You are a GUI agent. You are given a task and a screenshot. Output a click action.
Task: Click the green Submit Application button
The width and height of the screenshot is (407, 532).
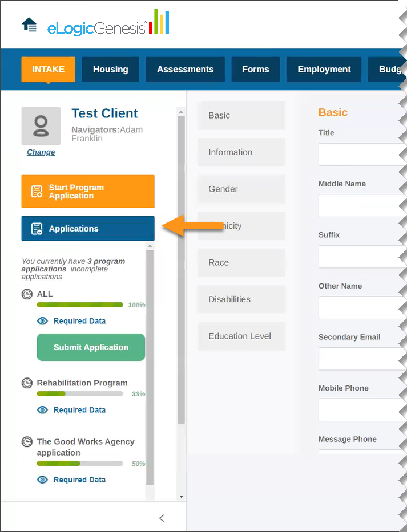click(91, 347)
